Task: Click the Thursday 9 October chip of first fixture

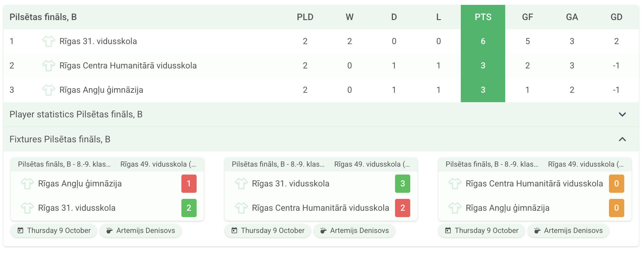Action: 54,230
